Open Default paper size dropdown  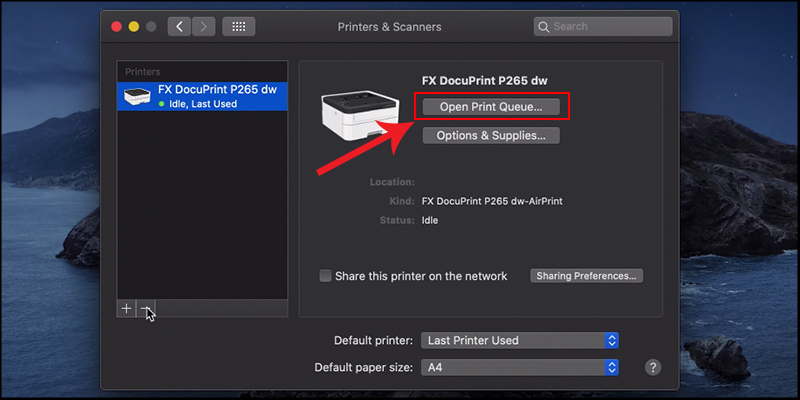[x=520, y=367]
